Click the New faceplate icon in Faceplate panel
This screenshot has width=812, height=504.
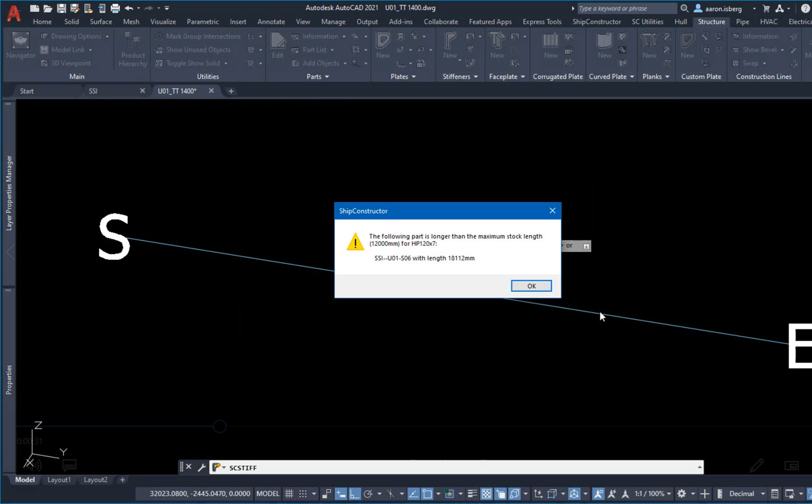click(x=497, y=46)
